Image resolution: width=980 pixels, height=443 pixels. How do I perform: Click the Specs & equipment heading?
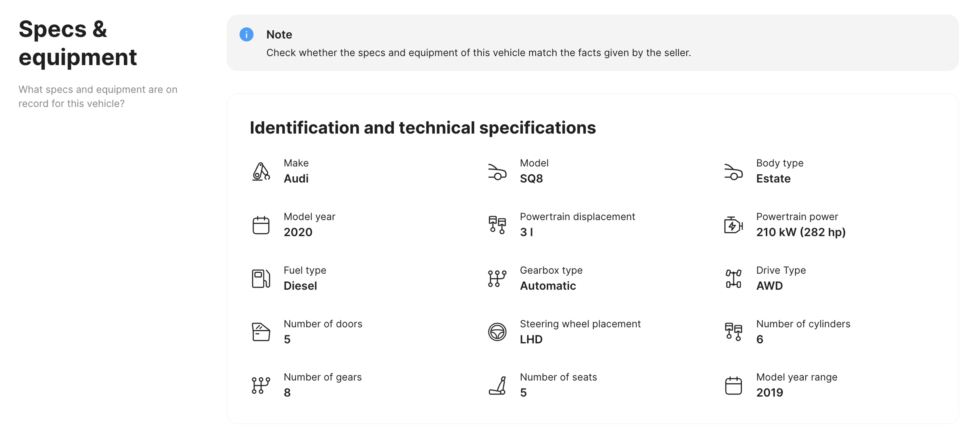point(78,43)
